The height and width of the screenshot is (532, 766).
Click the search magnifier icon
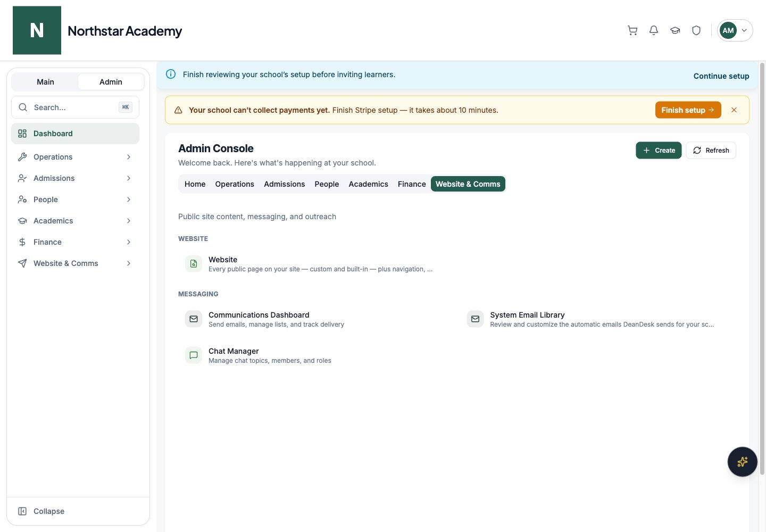(x=23, y=107)
